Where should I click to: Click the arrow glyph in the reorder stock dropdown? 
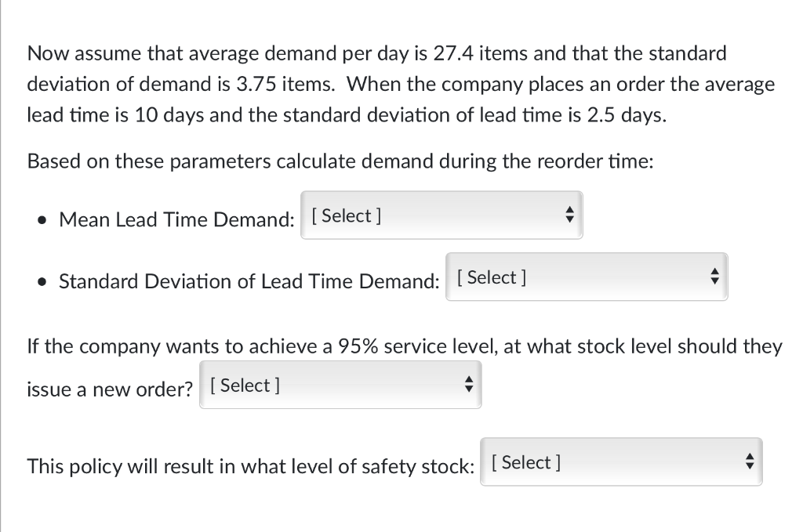(x=468, y=384)
